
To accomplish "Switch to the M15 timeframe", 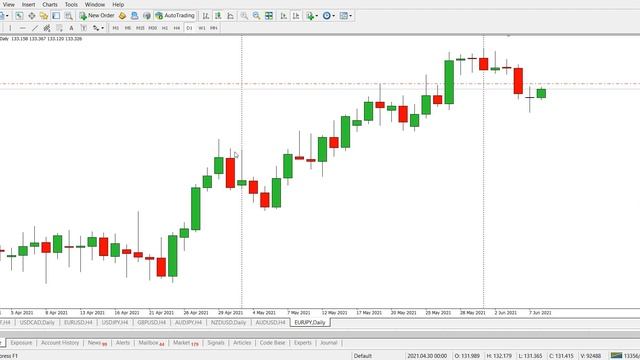I will click(x=140, y=28).
